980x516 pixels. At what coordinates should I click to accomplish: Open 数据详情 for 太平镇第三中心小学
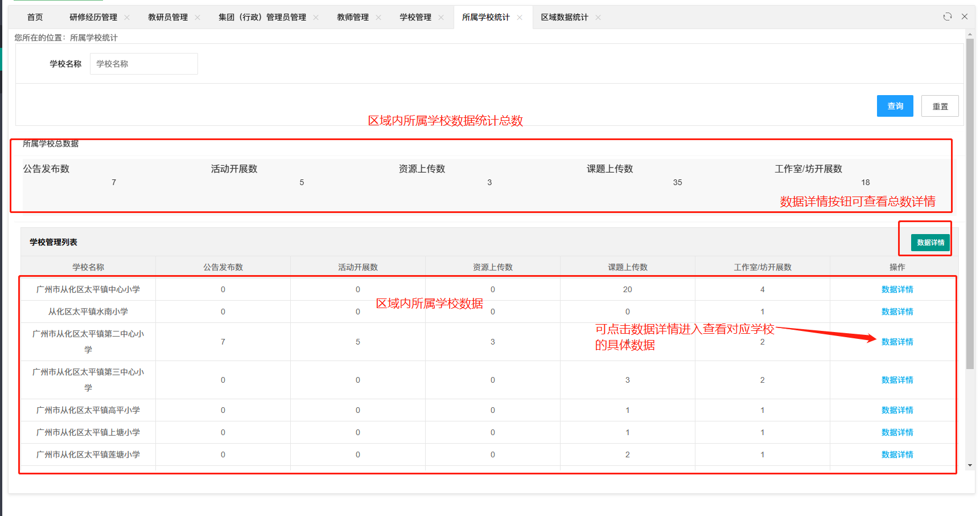(897, 380)
